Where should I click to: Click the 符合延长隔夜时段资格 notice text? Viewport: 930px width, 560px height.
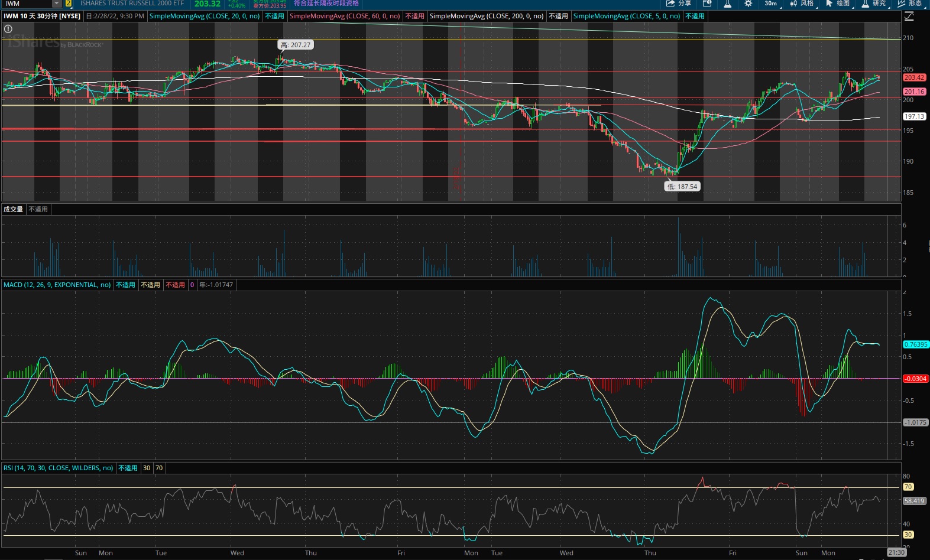click(x=326, y=3)
